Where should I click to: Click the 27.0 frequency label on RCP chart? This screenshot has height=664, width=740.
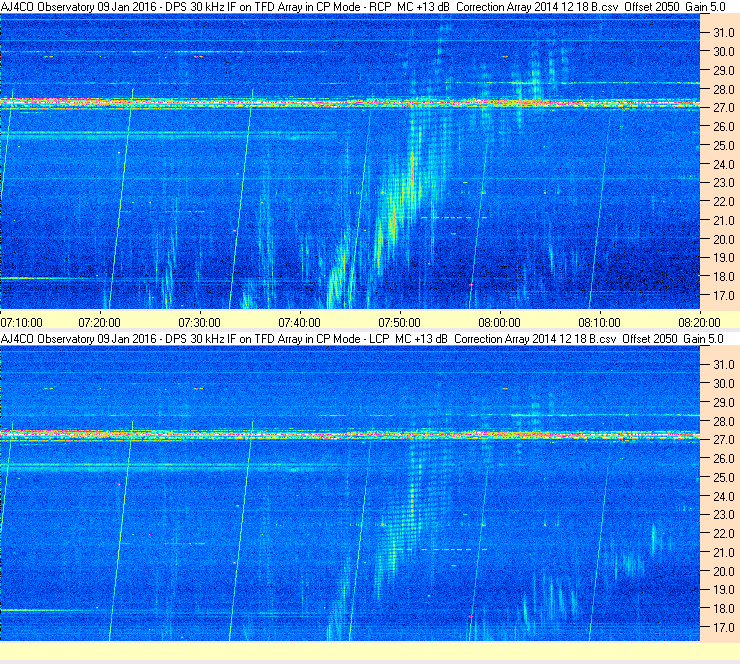(x=724, y=108)
